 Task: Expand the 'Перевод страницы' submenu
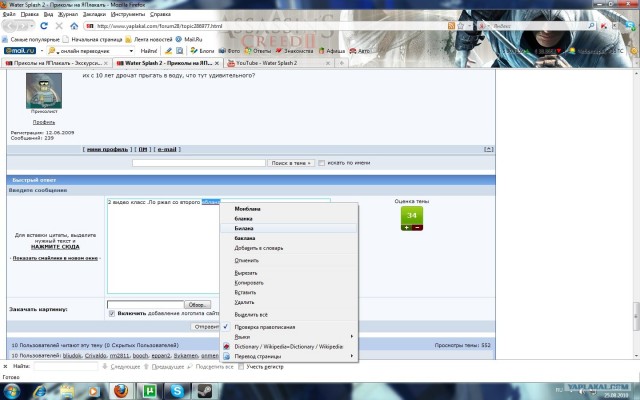click(x=289, y=356)
